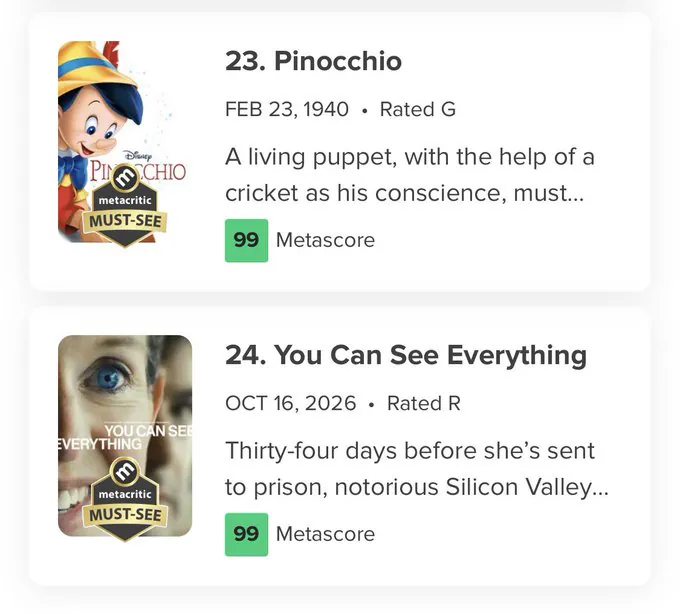The height and width of the screenshot is (614, 680).
Task: Click the 'Rated G' label
Action: (418, 109)
